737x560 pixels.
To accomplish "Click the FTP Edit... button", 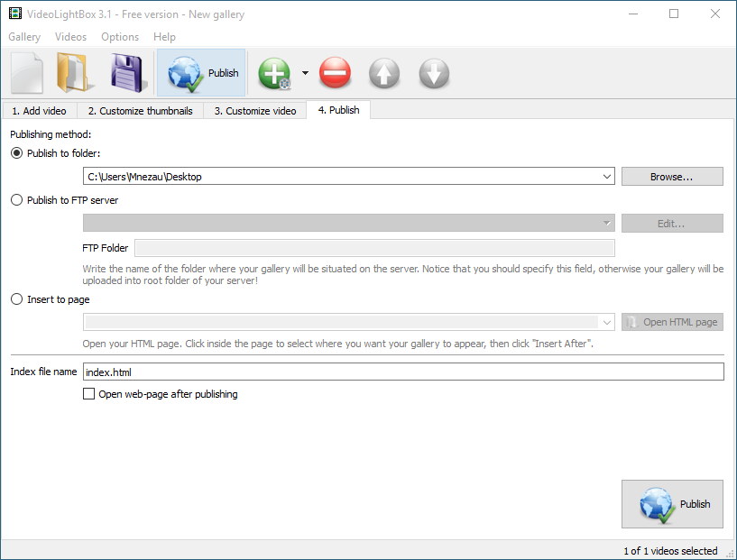I will 672,223.
